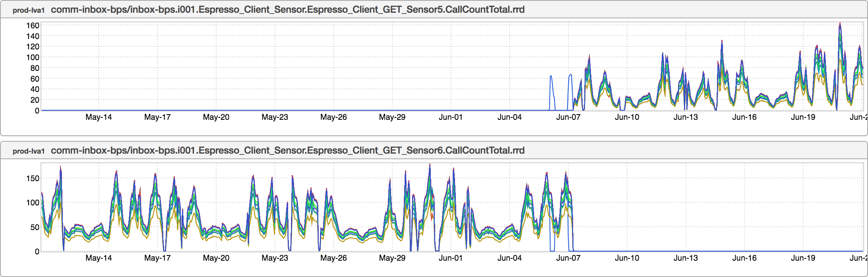868x277 pixels.
Task: Click May-14 axis label in Sensor5 chart
Action: 99,117
